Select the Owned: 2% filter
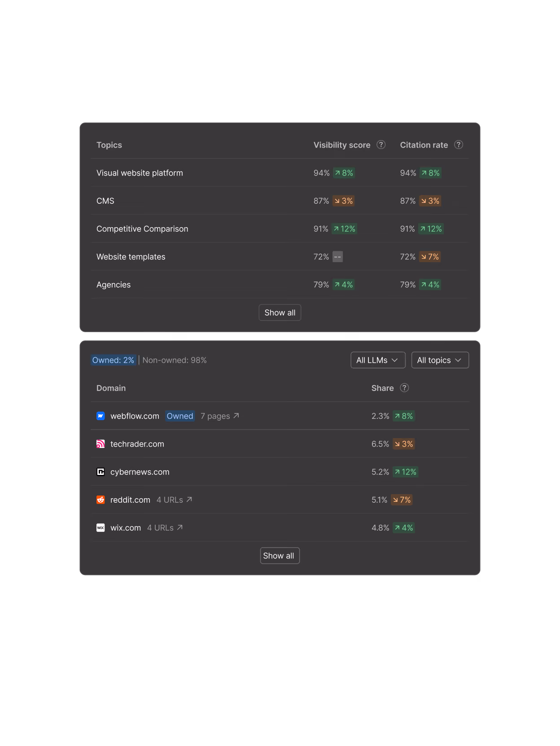The width and height of the screenshot is (560, 746). (113, 360)
